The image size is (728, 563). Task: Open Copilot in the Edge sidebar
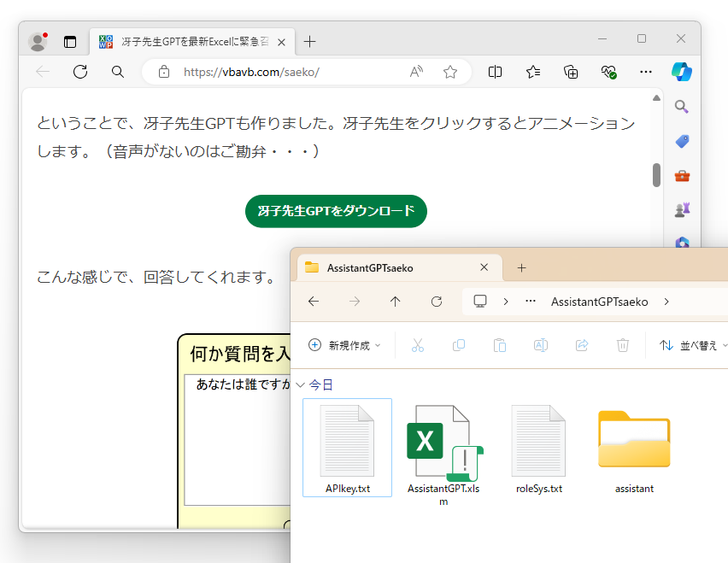pyautogui.click(x=681, y=72)
